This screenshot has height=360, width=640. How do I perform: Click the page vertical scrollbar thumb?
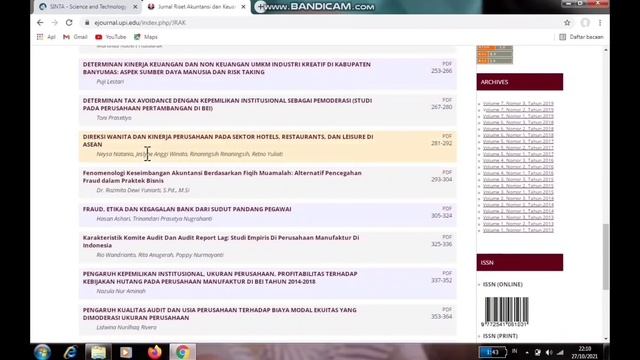(x=606, y=257)
